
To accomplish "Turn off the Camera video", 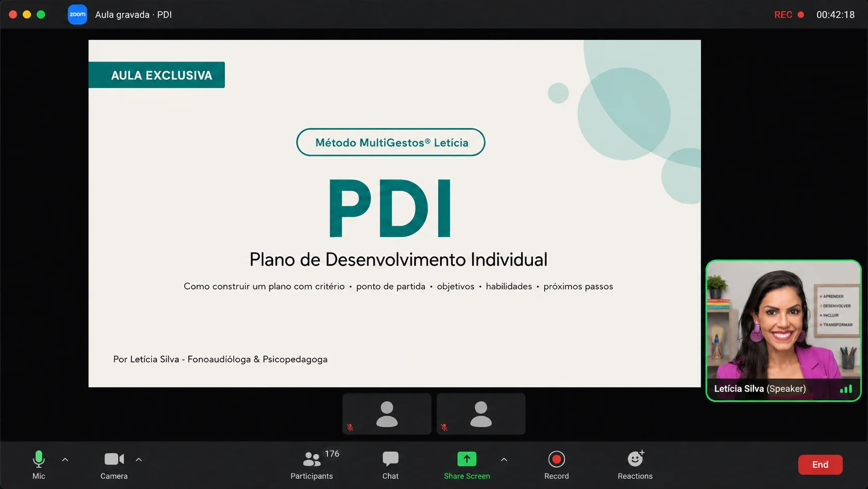I will [x=114, y=465].
